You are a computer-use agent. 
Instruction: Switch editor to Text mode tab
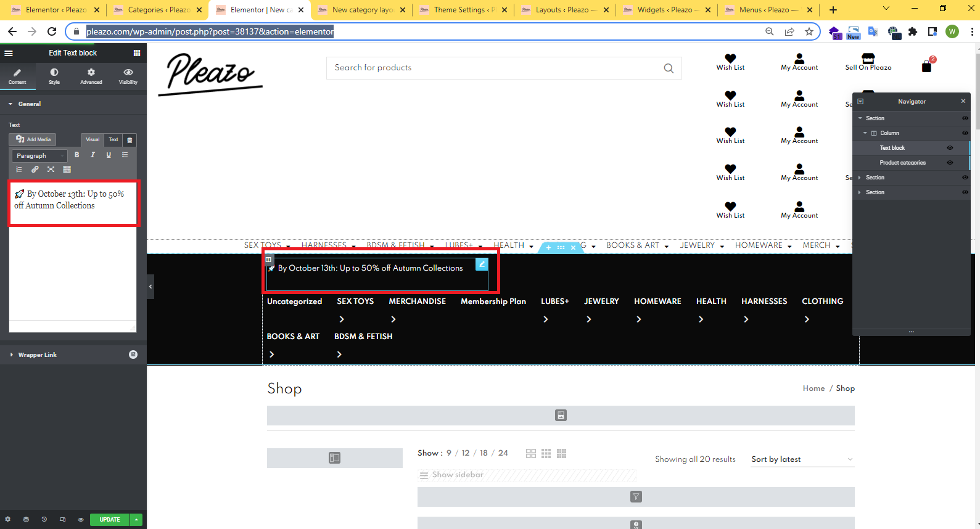click(113, 140)
